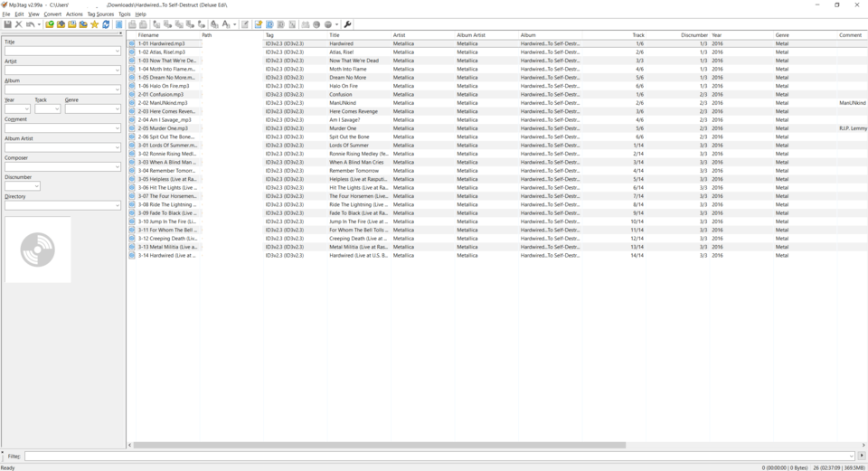The image size is (868, 471).
Task: Click the title cell 'Lords Of Summer'
Action: [x=349, y=146]
